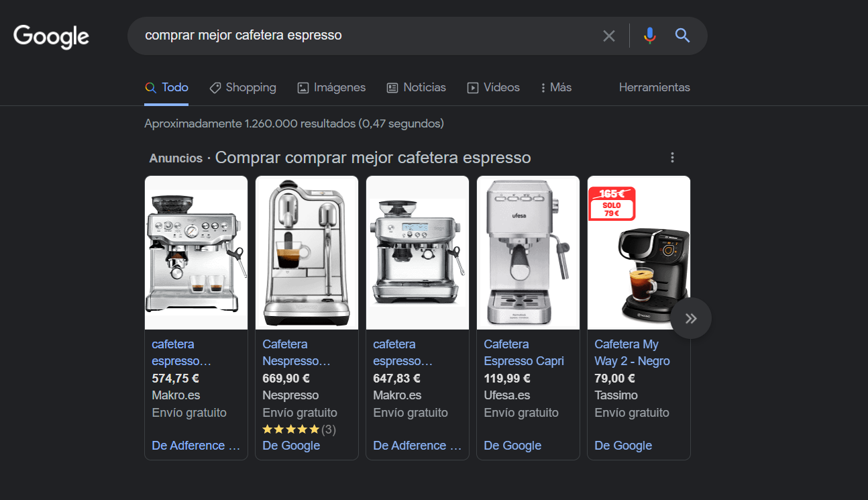The height and width of the screenshot is (500, 868).
Task: Click the red SOLO 79 € discount badge
Action: coord(611,205)
